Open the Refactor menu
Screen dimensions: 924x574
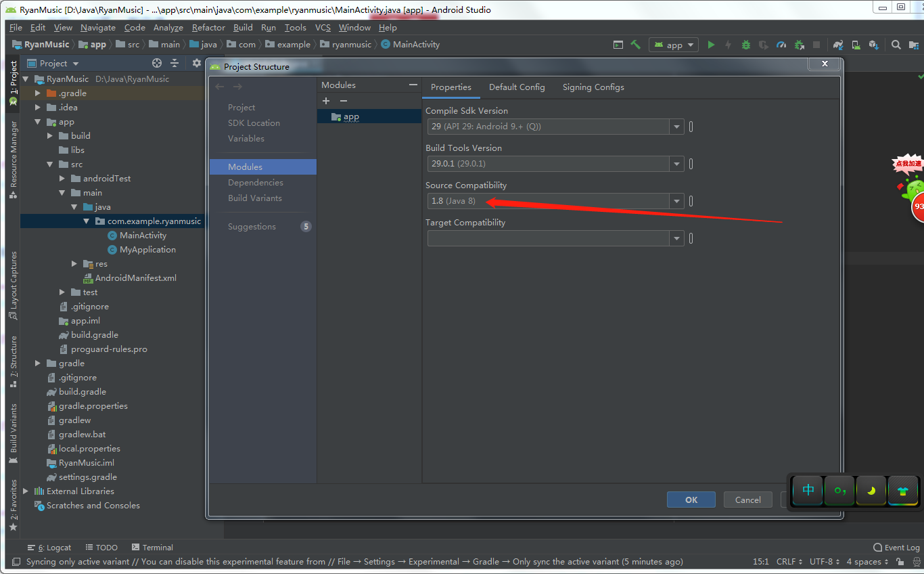click(208, 28)
